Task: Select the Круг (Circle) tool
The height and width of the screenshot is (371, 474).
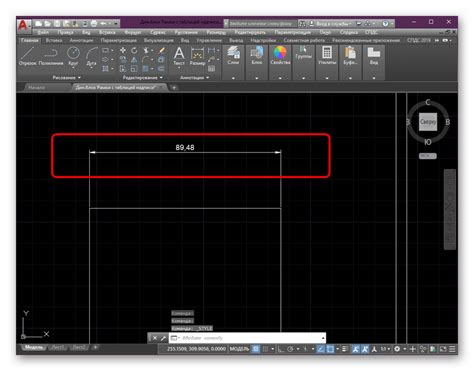Action: (73, 56)
